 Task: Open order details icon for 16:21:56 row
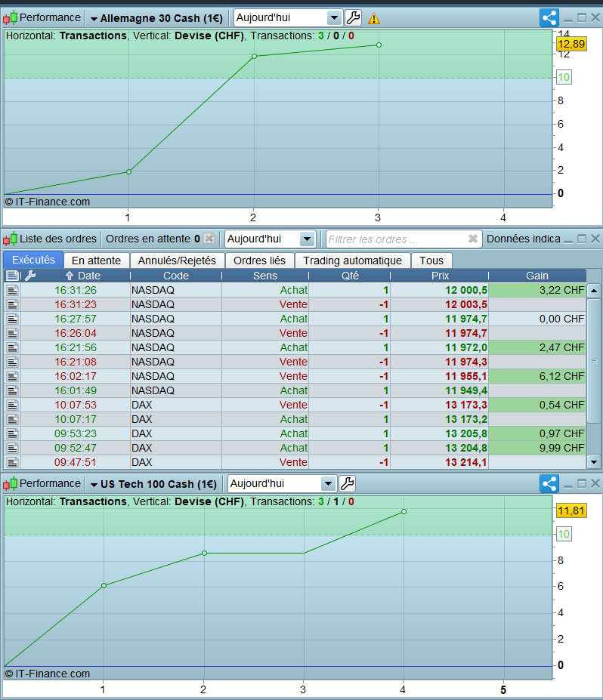point(13,347)
